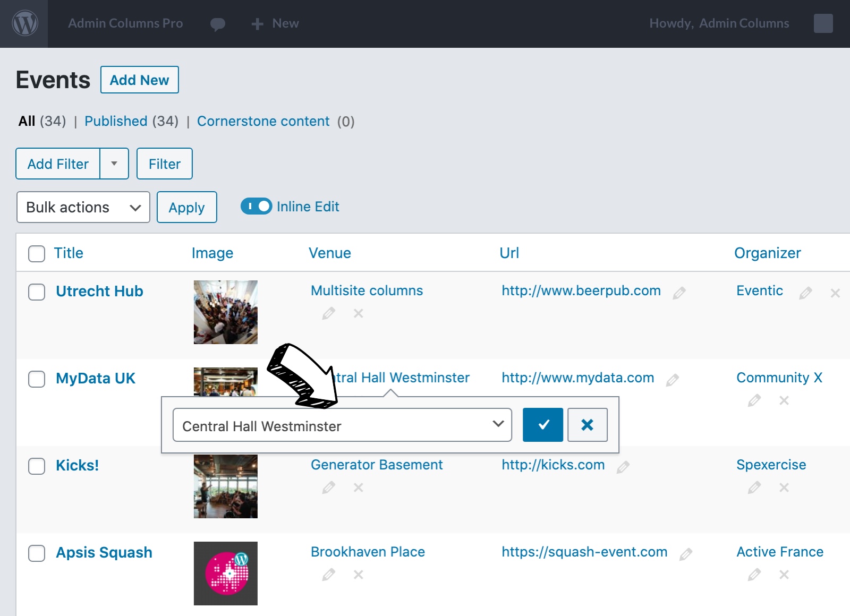The width and height of the screenshot is (850, 616).
Task: Edit Generator Basement venue pencil icon
Action: coord(328,487)
